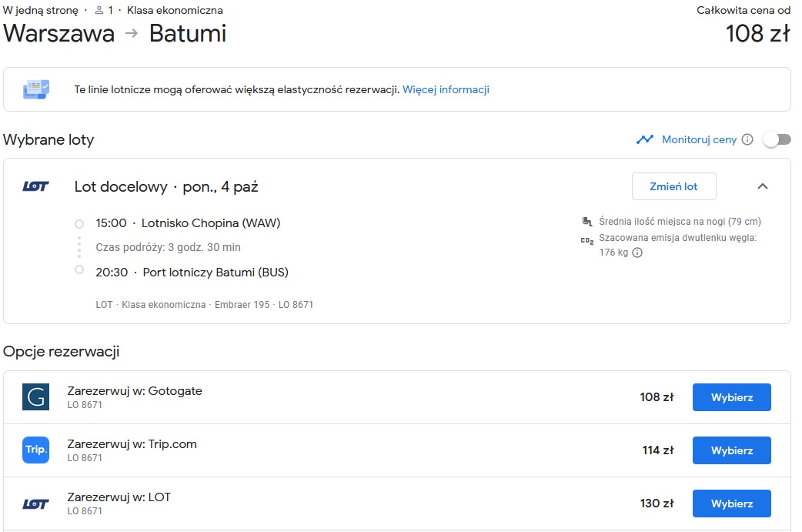
Task: Click the price tracking graph icon
Action: pyautogui.click(x=645, y=139)
